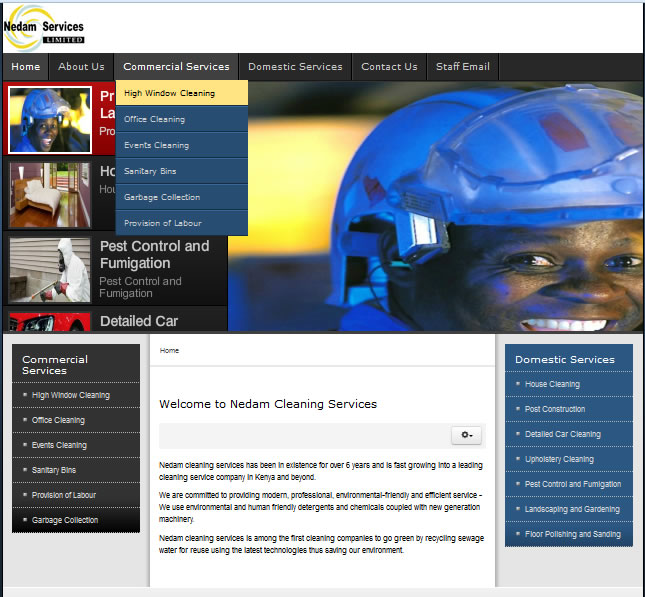The height and width of the screenshot is (597, 645).
Task: Choose High Window Cleaning from the dropdown menu
Action: (182, 93)
